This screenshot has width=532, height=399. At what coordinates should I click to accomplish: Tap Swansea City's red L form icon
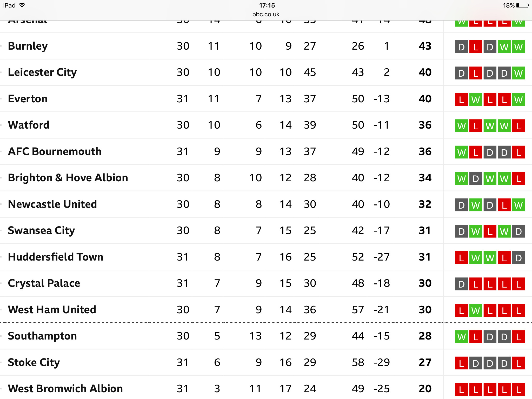490,231
